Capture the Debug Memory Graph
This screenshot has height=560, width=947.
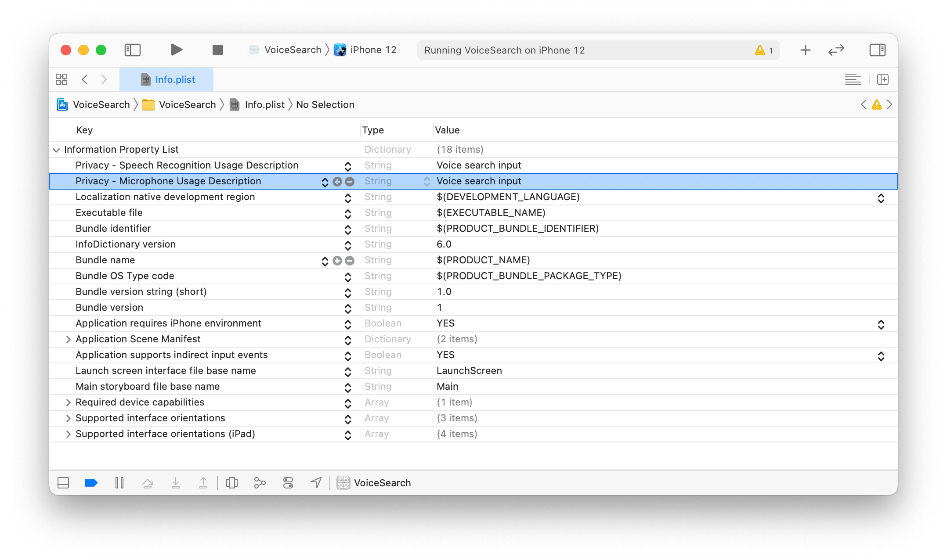tap(260, 483)
